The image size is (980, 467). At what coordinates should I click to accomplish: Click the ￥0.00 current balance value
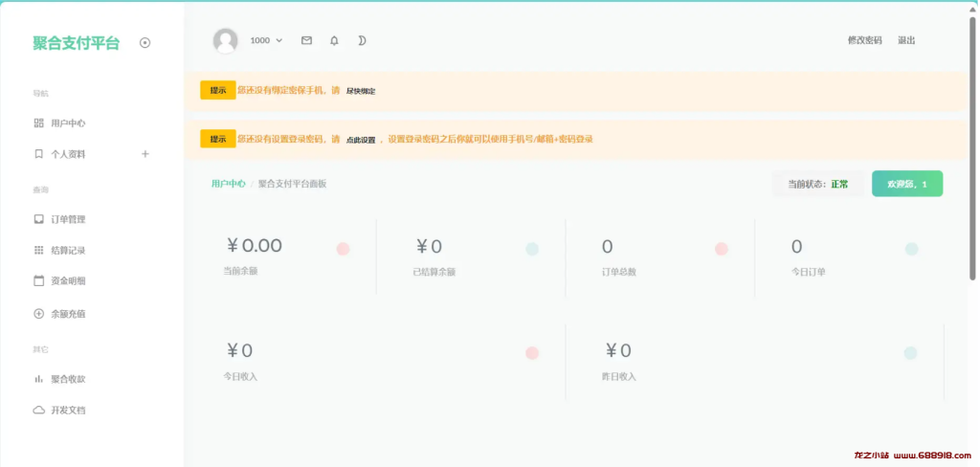click(x=255, y=246)
